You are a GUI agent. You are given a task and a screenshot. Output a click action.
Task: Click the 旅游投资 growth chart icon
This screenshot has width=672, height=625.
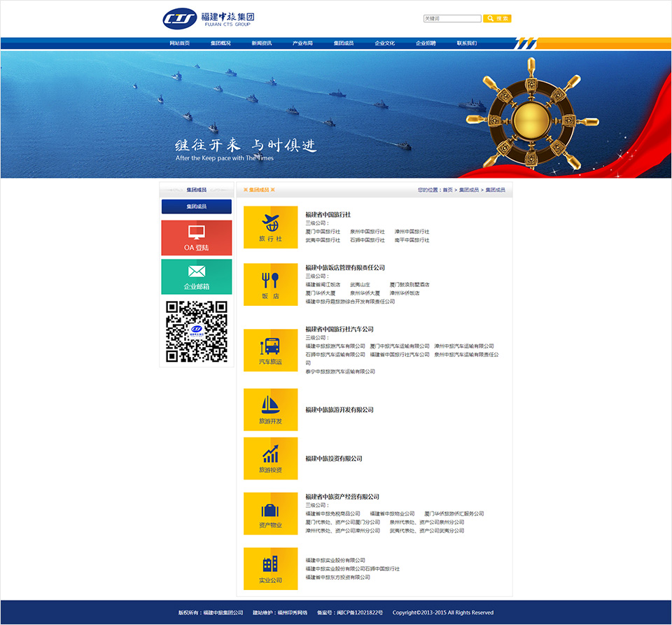tap(270, 458)
